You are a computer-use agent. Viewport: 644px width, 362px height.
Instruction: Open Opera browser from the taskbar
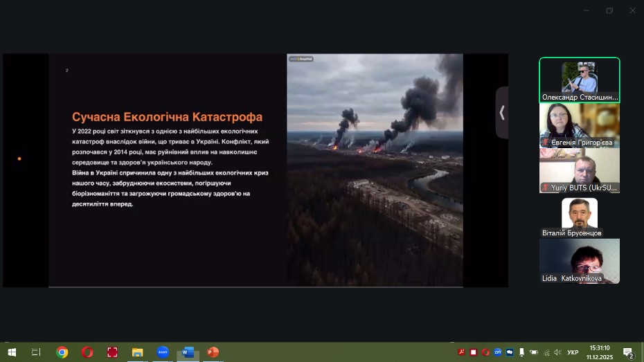(87, 352)
